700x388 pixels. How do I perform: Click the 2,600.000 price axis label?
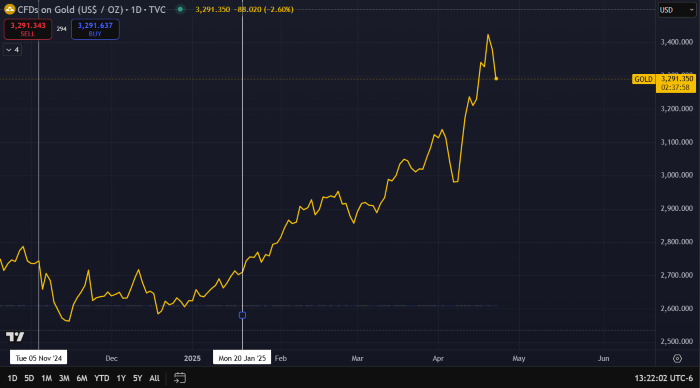coord(677,309)
